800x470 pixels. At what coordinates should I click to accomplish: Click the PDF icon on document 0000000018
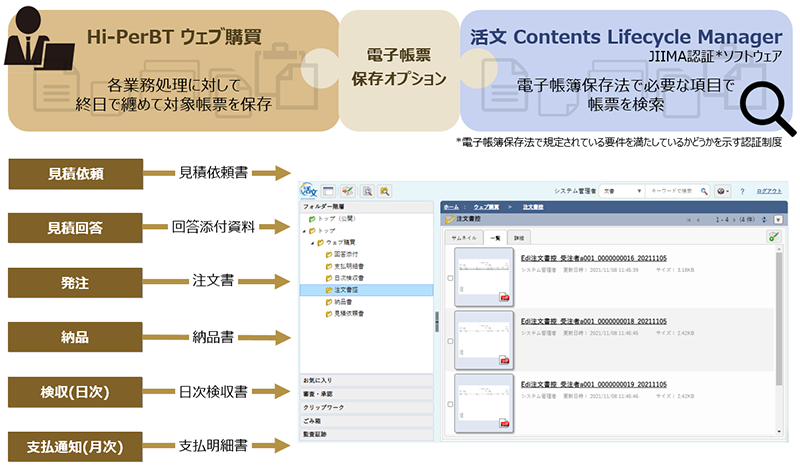point(505,360)
